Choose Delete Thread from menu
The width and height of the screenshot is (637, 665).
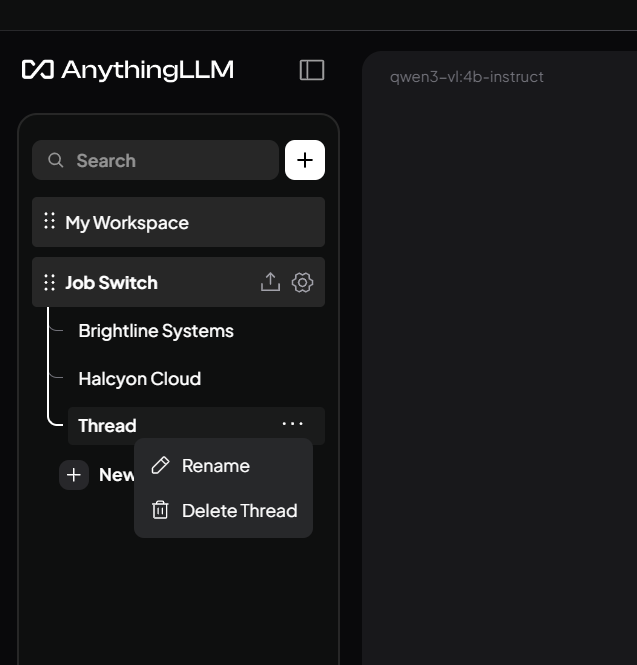224,511
